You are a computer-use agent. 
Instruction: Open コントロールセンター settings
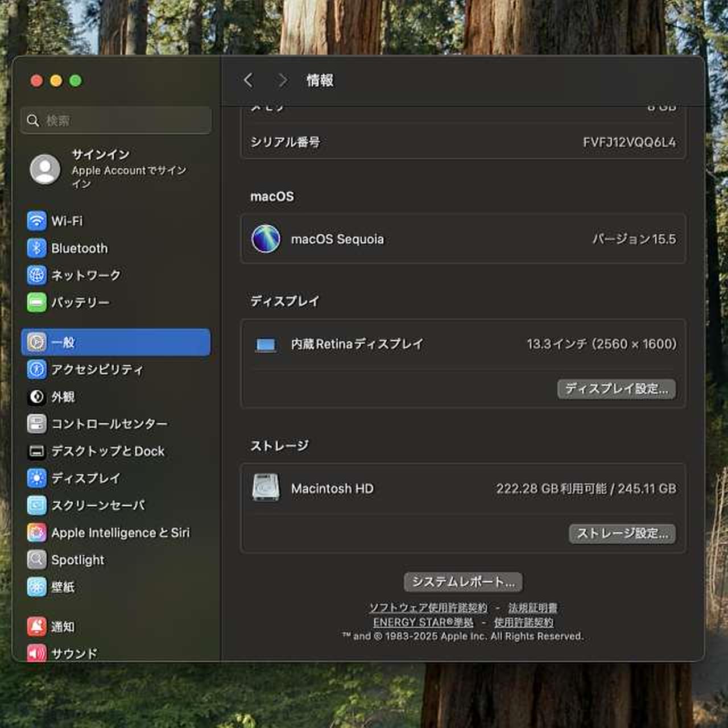pos(109,424)
